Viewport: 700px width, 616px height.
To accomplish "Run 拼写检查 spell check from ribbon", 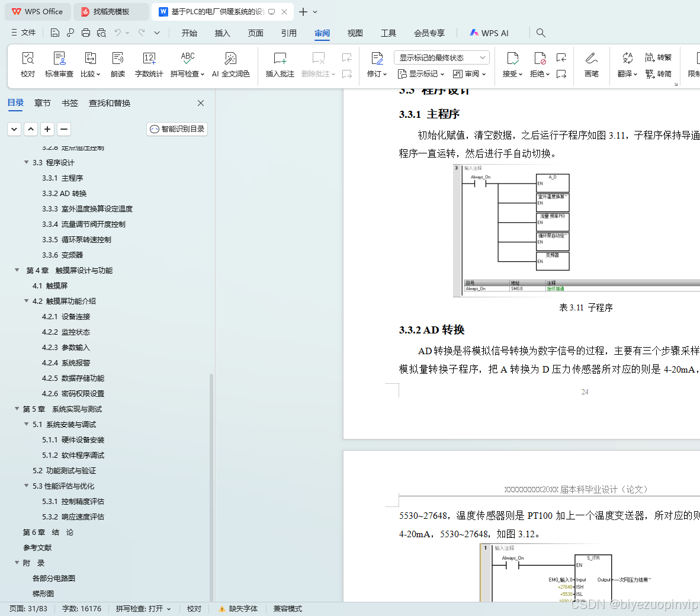I will [187, 65].
